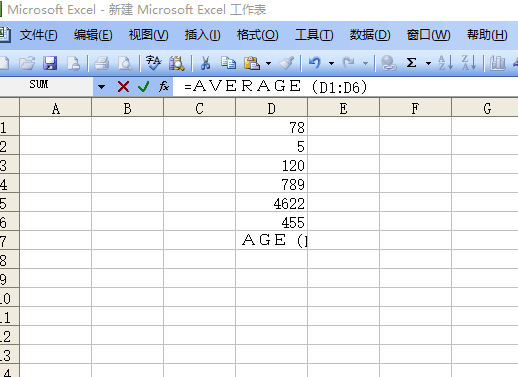This screenshot has width=518, height=377.
Task: Click the Print Preview icon
Action: click(x=125, y=63)
